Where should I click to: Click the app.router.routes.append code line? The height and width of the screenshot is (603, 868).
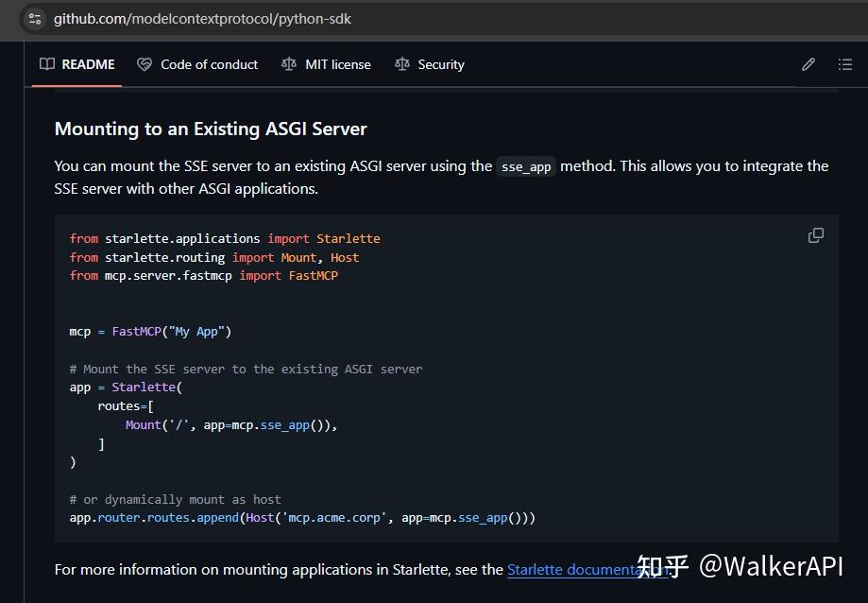point(302,518)
